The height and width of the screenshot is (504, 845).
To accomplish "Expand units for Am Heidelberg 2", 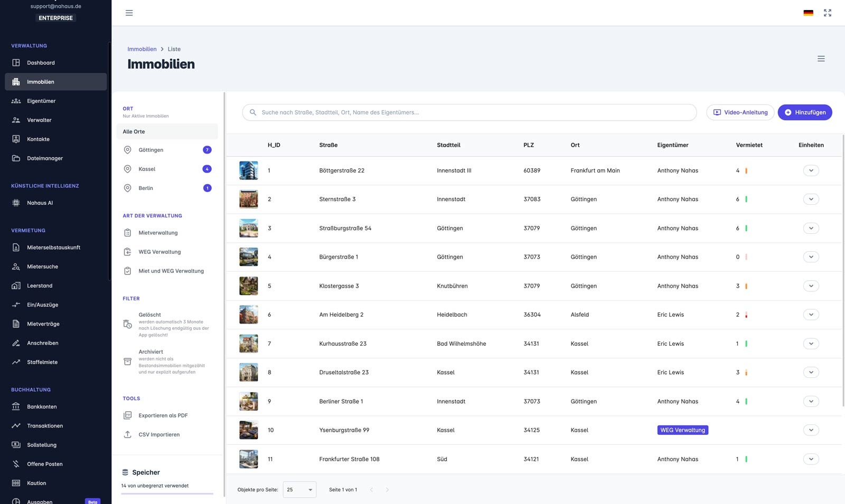I will pyautogui.click(x=811, y=315).
